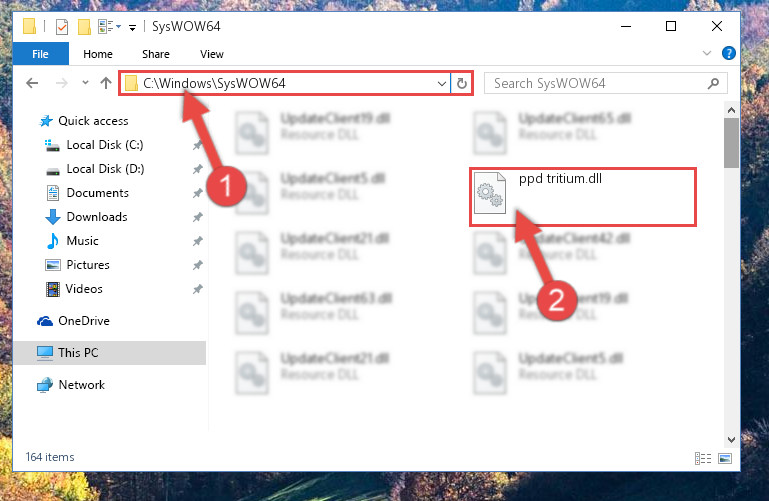Image resolution: width=769 pixels, height=501 pixels.
Task: Open Local Disk (C:) in sidebar
Action: pos(104,145)
